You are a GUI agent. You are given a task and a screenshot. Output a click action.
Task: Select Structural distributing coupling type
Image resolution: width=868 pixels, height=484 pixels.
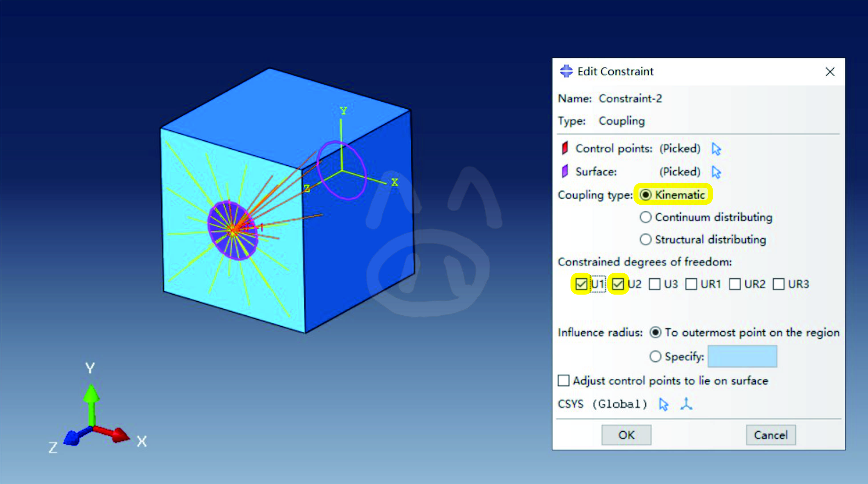(x=646, y=240)
